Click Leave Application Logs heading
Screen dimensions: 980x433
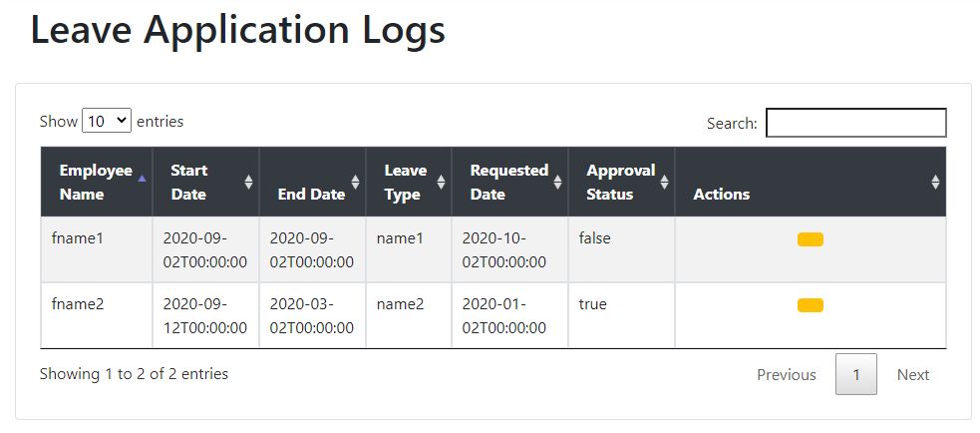tap(237, 30)
